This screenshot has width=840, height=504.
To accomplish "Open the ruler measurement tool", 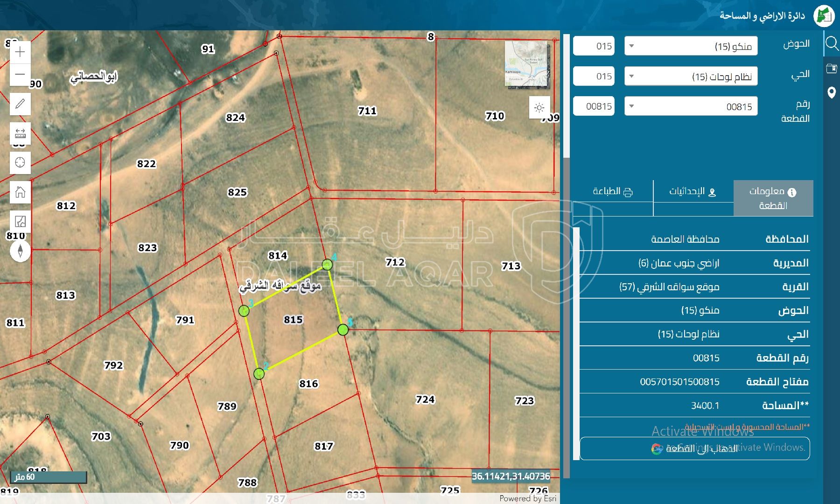I will tap(20, 134).
